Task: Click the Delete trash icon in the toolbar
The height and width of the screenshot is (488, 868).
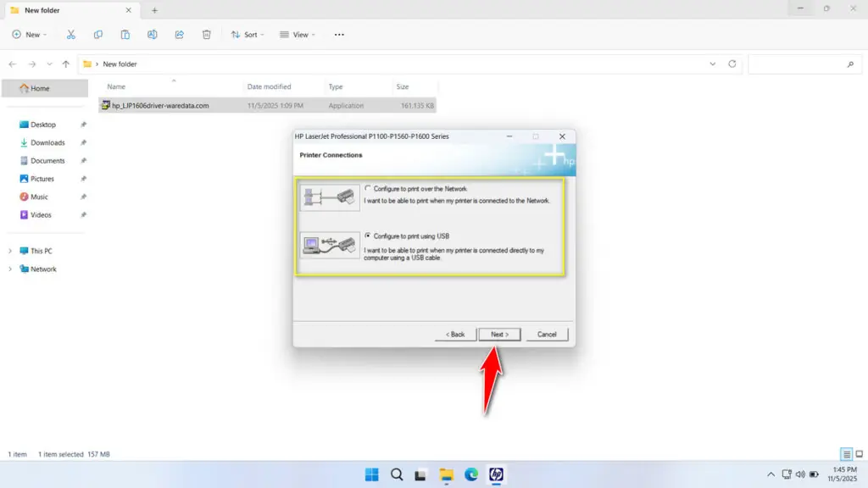Action: pyautogui.click(x=206, y=34)
